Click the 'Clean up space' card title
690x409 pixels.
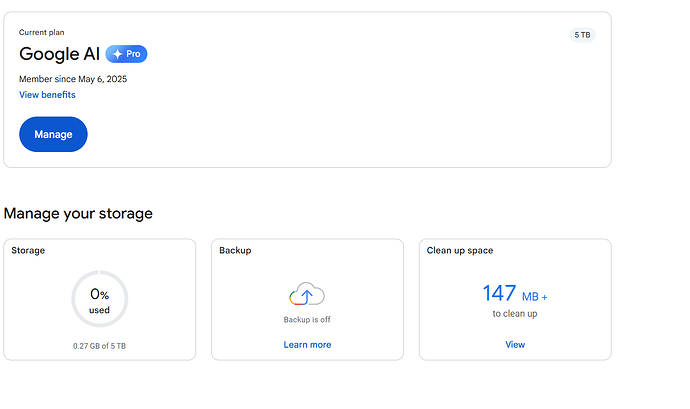[460, 251]
